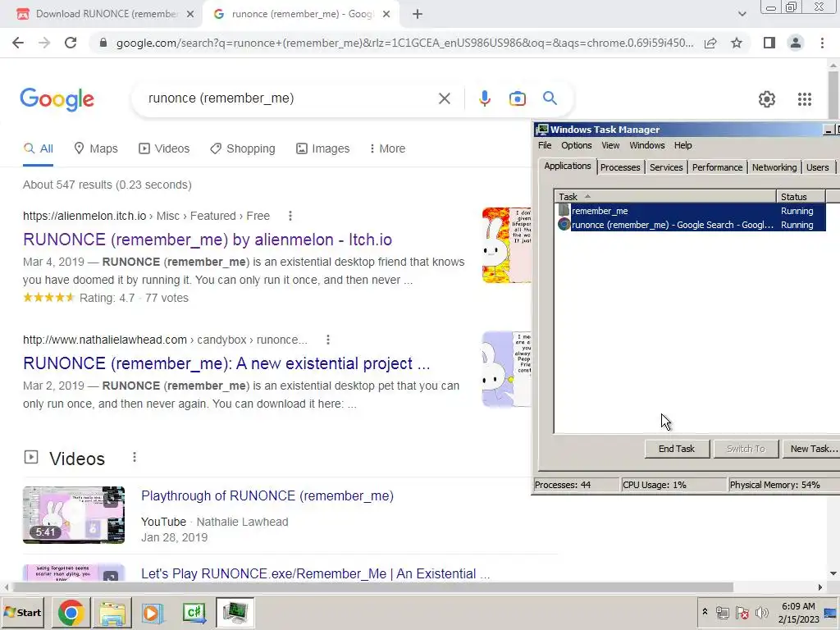Open the Chrome side panel icon

pyautogui.click(x=769, y=43)
